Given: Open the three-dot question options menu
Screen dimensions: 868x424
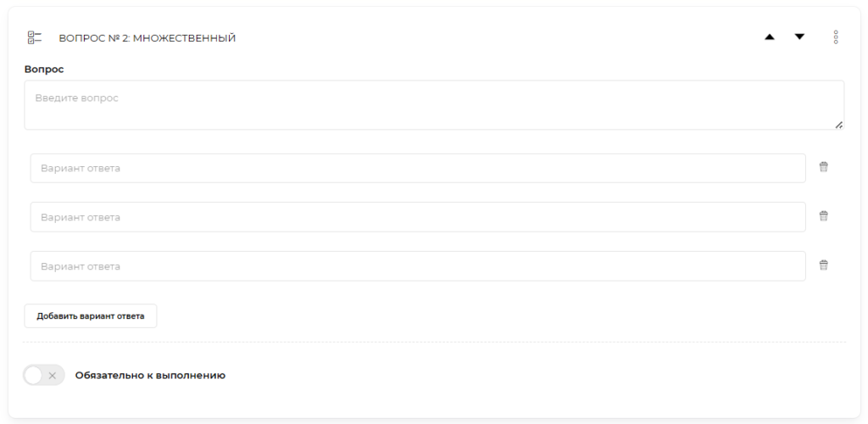Looking at the screenshot, I should click(x=836, y=37).
